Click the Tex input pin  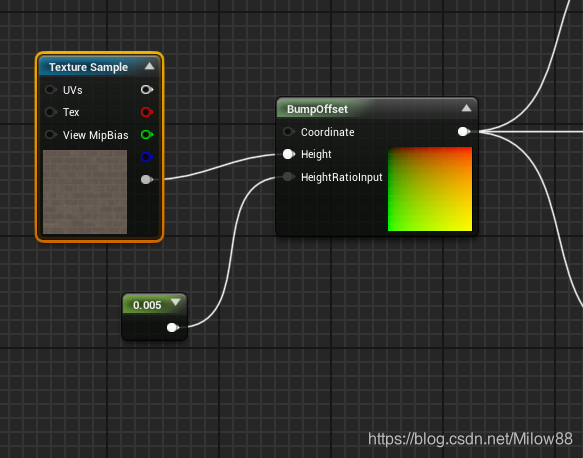pyautogui.click(x=51, y=112)
